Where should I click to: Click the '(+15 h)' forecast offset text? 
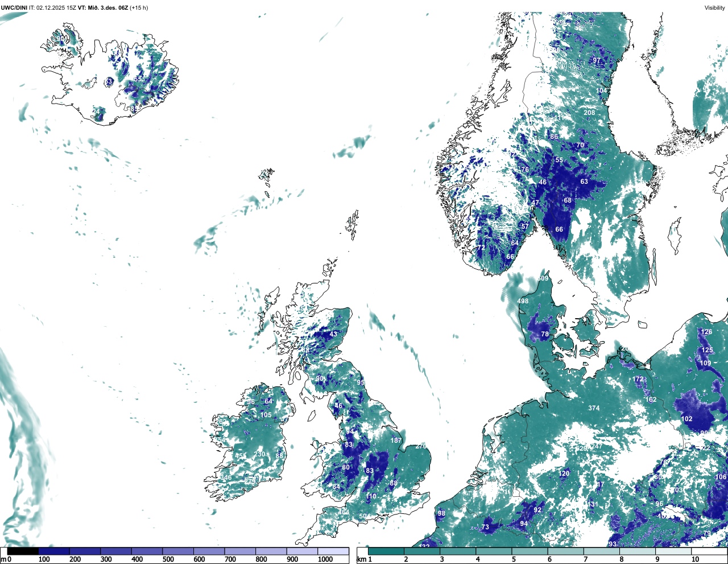coord(139,8)
